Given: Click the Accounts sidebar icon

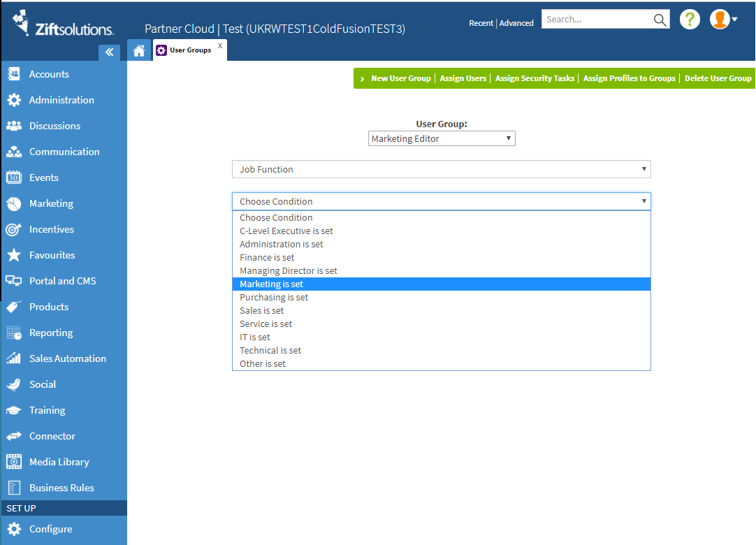Looking at the screenshot, I should 14,74.
